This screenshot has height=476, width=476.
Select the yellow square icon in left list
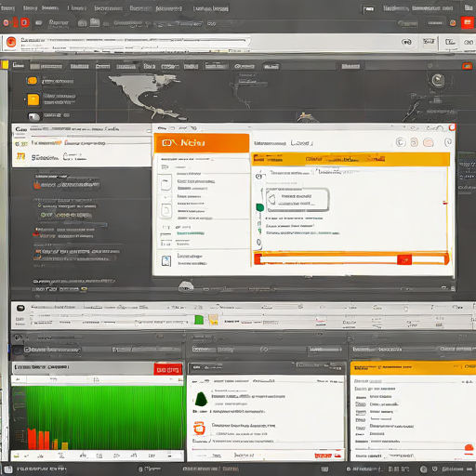click(33, 99)
